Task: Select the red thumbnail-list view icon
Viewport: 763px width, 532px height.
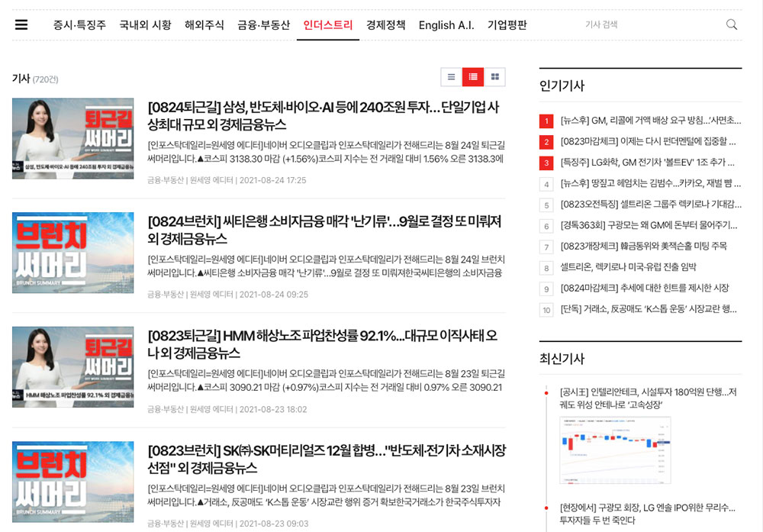Action: tap(473, 77)
